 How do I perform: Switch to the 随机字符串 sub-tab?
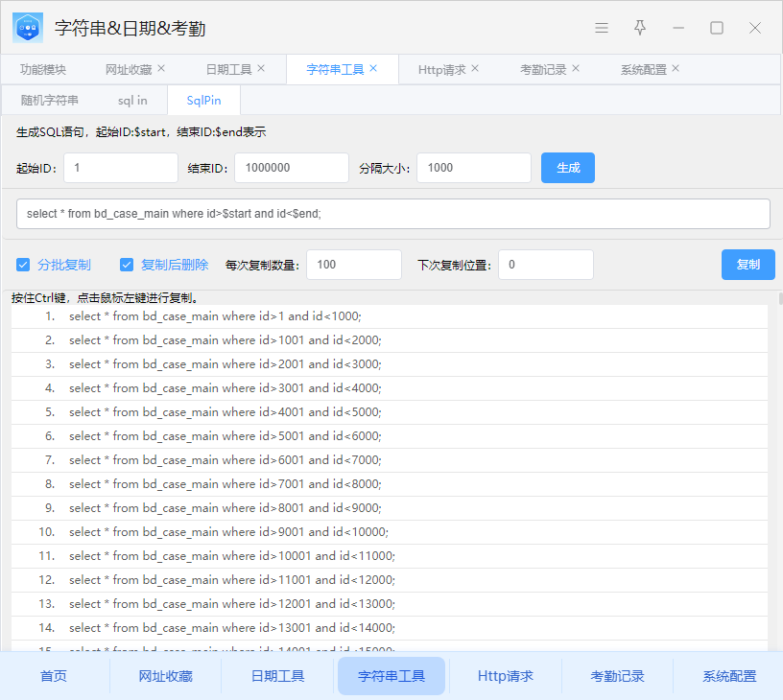(50, 101)
